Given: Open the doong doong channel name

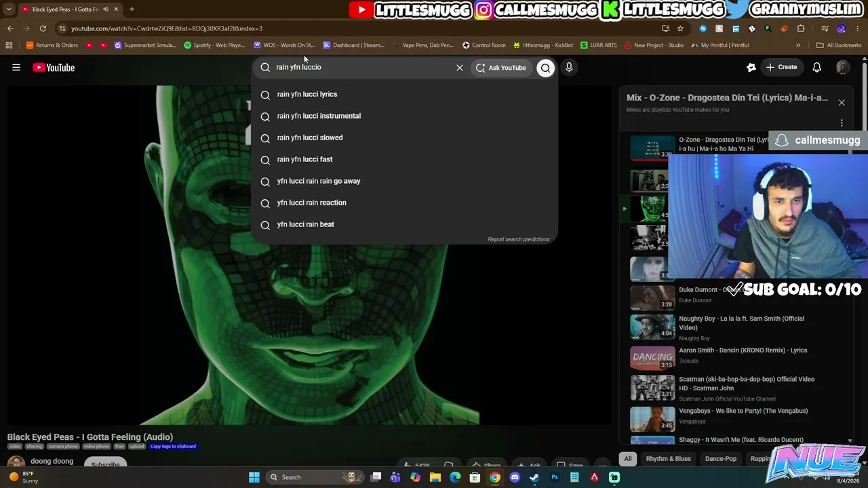Looking at the screenshot, I should pos(52,461).
